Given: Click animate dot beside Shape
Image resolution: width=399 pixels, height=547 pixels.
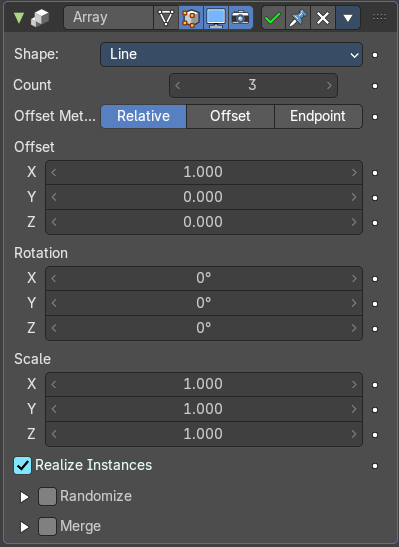Looking at the screenshot, I should coord(375,55).
